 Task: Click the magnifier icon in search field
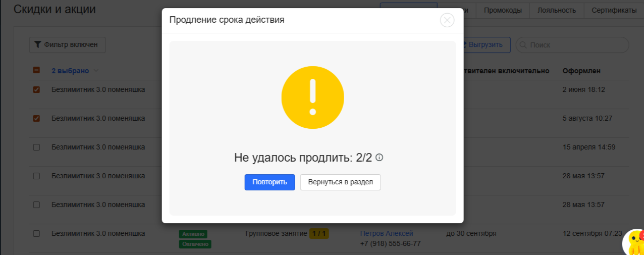tap(523, 45)
